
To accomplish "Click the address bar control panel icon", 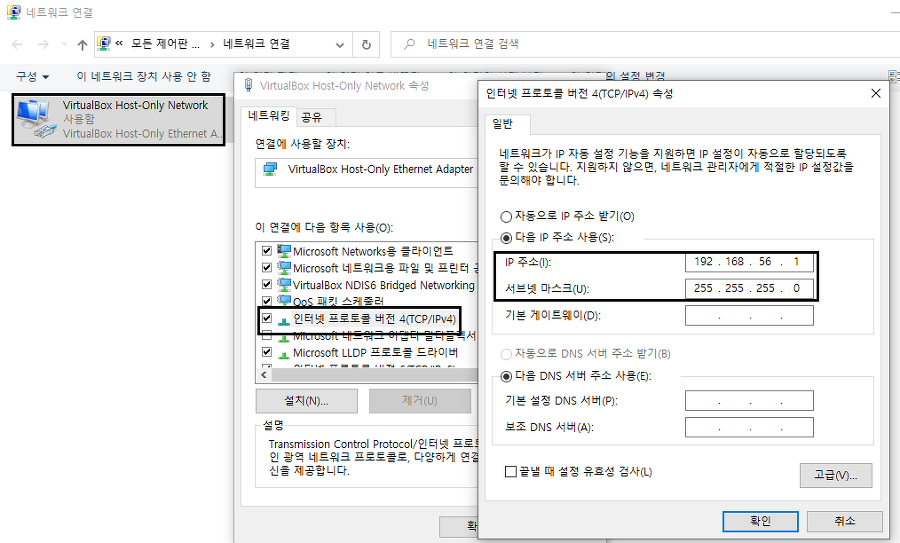I will [x=104, y=43].
